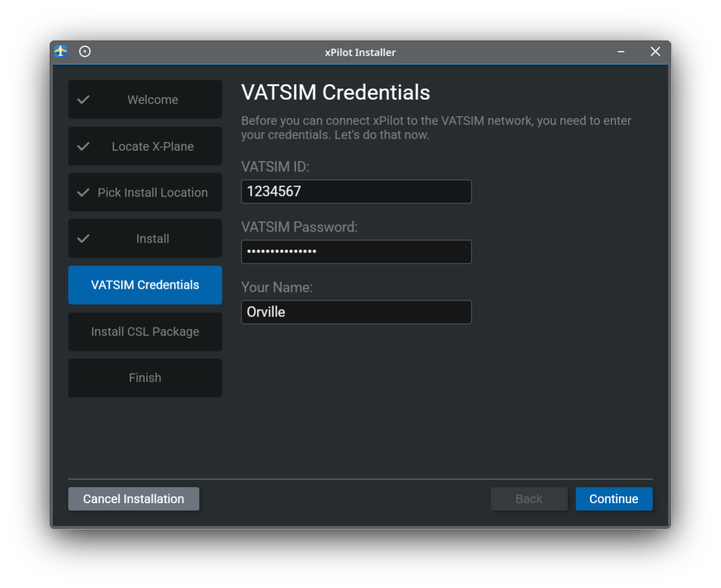The image size is (721, 588).
Task: Click the dimmed Back button
Action: click(x=529, y=498)
